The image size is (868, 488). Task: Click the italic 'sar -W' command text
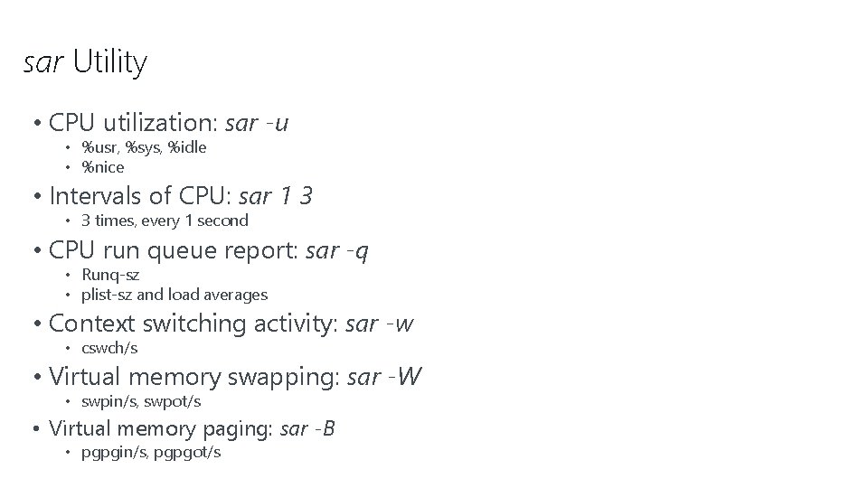point(383,376)
